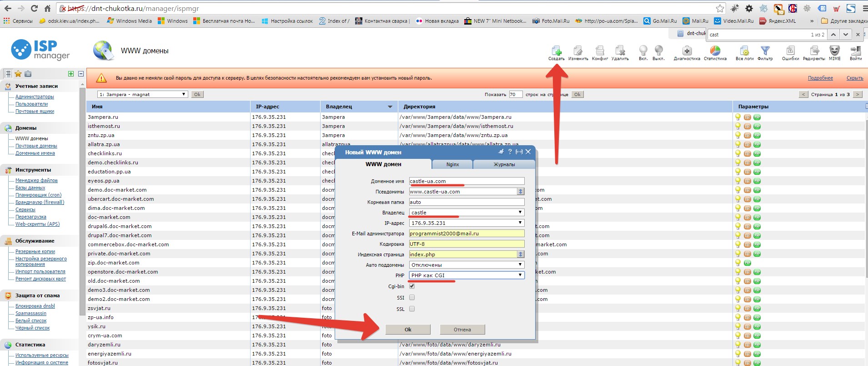Open Windows Media bookmark in bookmarks bar
The height and width of the screenshot is (366, 868).
pyautogui.click(x=129, y=21)
